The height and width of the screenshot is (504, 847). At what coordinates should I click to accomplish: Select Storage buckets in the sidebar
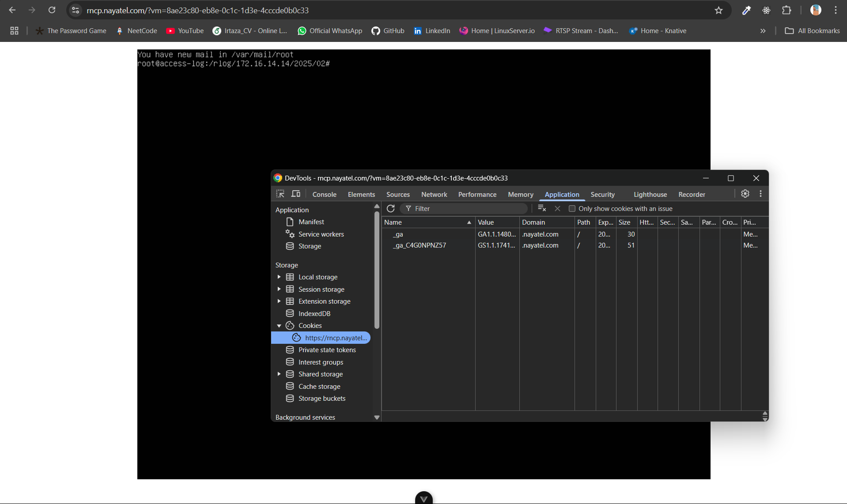(321, 398)
